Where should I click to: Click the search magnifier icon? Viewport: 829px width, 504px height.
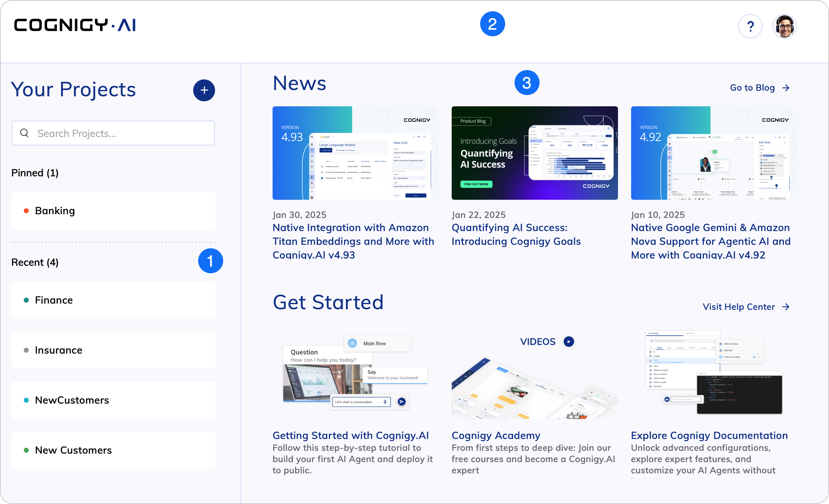click(x=24, y=133)
